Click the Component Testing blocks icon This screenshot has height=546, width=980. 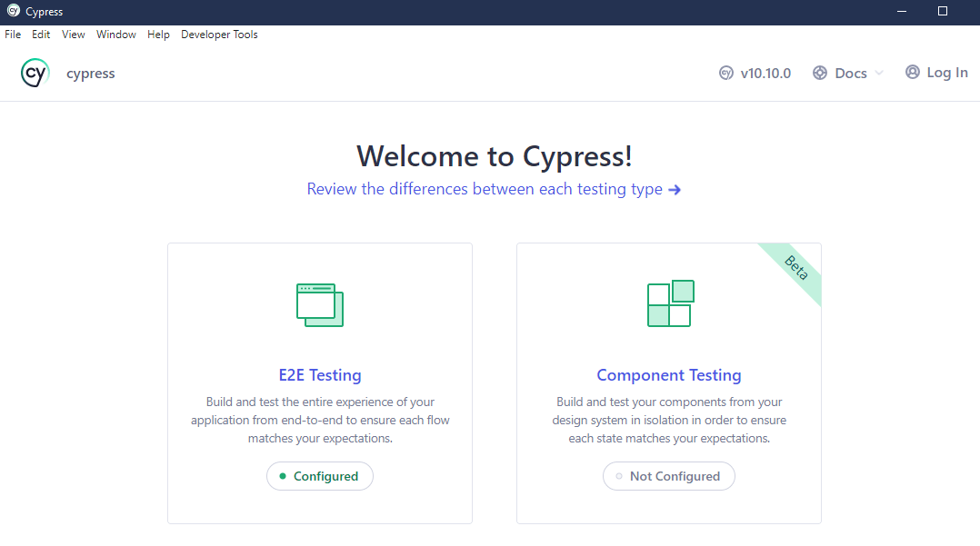point(670,303)
